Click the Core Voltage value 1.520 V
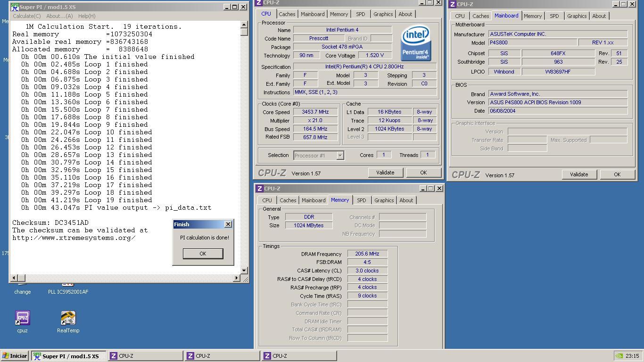The width and height of the screenshot is (644, 362). click(x=374, y=56)
